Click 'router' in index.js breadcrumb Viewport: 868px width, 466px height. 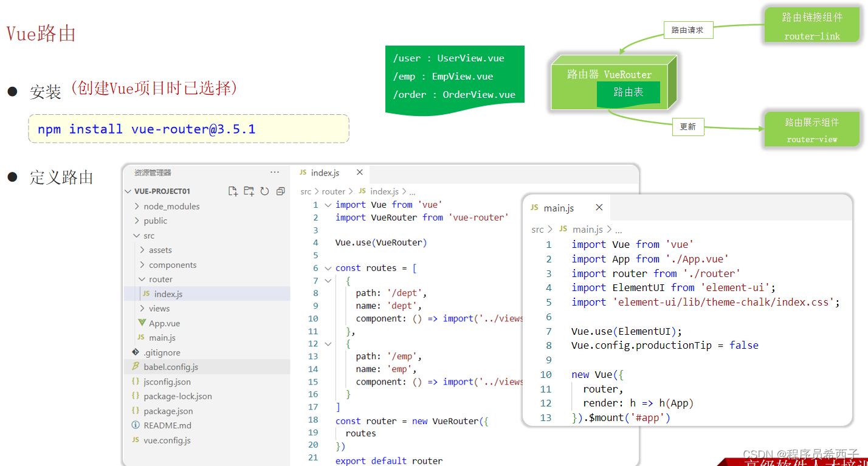tap(334, 191)
